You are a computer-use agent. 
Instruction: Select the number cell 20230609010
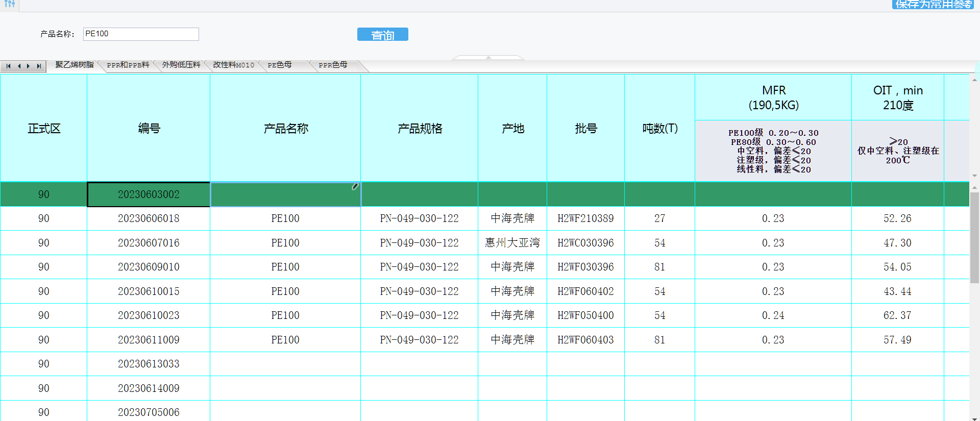pos(149,267)
